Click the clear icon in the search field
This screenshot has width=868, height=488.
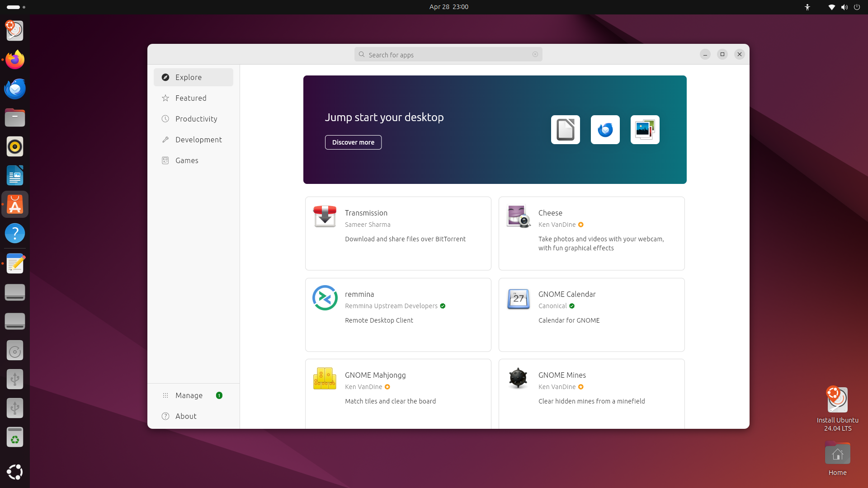tap(535, 54)
